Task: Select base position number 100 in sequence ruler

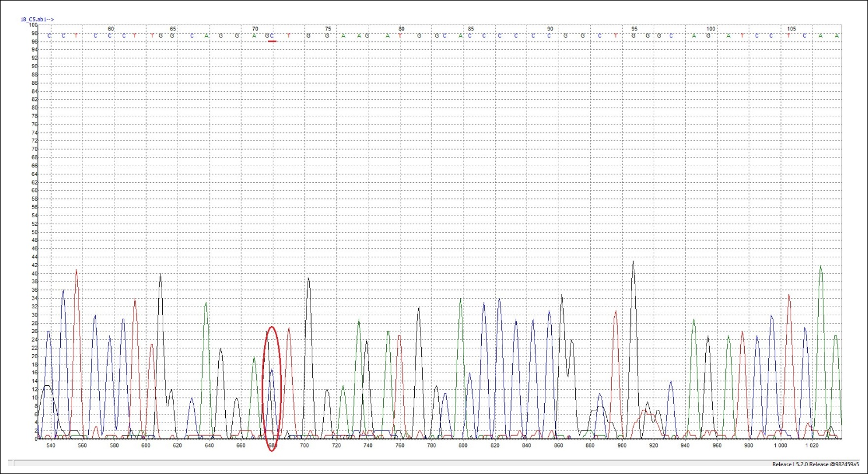Action: (711, 29)
